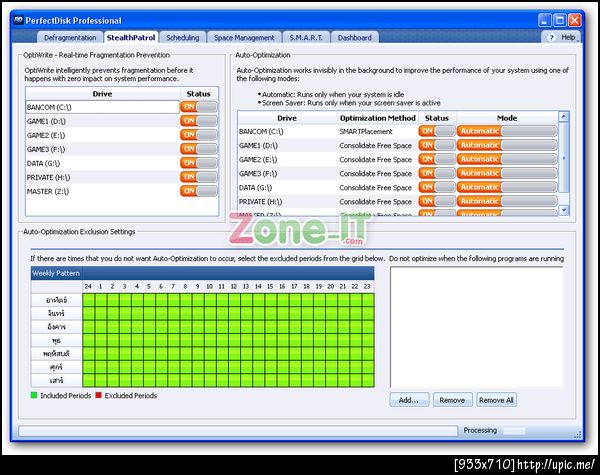
Task: Select the StealthPatrol tab
Action: 131,38
